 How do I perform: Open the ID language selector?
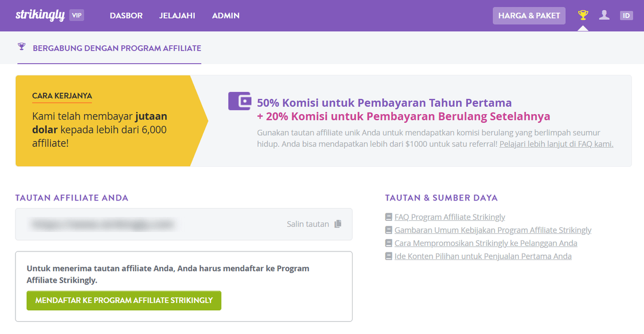click(x=626, y=16)
